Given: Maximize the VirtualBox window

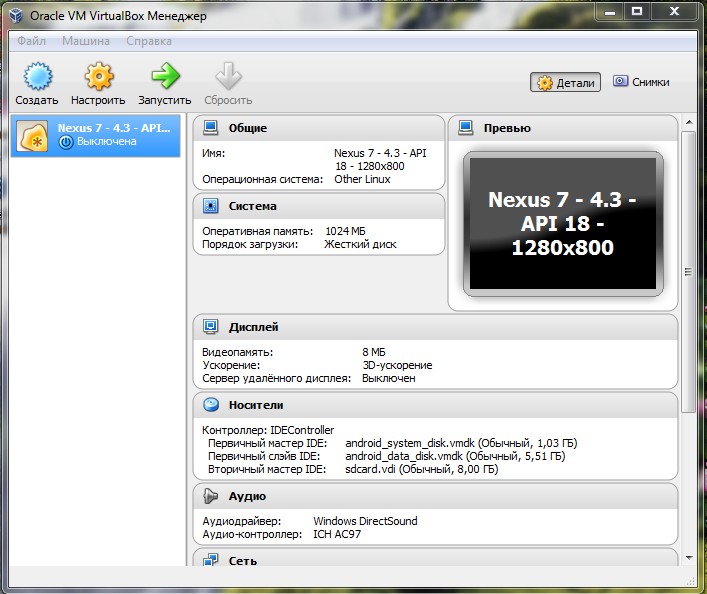Looking at the screenshot, I should click(x=637, y=12).
